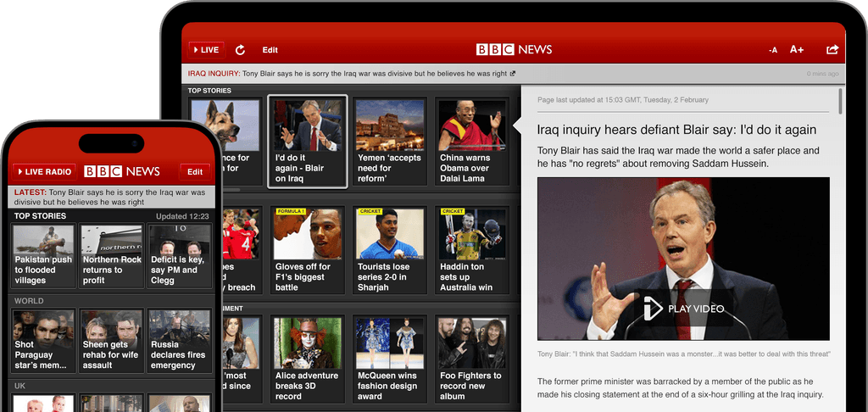Open 'McQueen wins fashion design award' story
This screenshot has width=868, height=412.
point(390,359)
